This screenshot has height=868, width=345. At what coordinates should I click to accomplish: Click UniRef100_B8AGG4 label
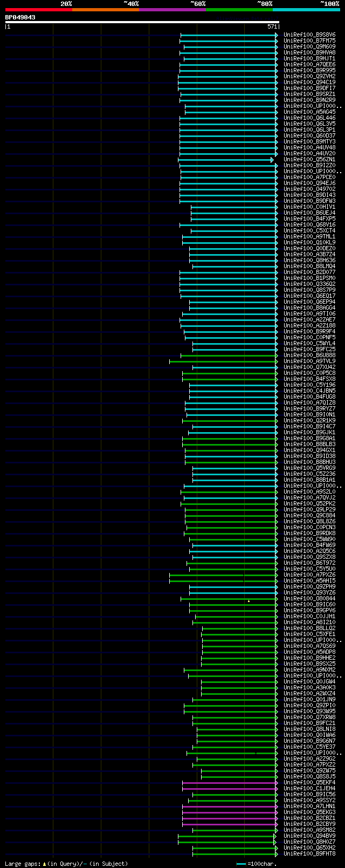pos(309,307)
